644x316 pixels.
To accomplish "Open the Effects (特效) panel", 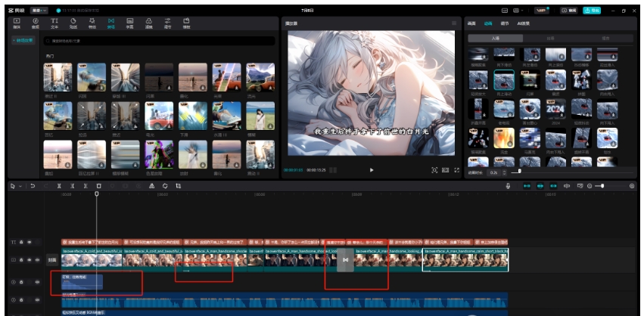I will click(92, 23).
